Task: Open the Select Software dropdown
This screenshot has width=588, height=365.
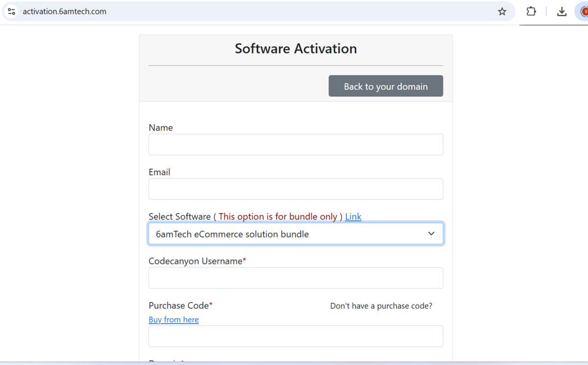Action: pyautogui.click(x=289, y=234)
